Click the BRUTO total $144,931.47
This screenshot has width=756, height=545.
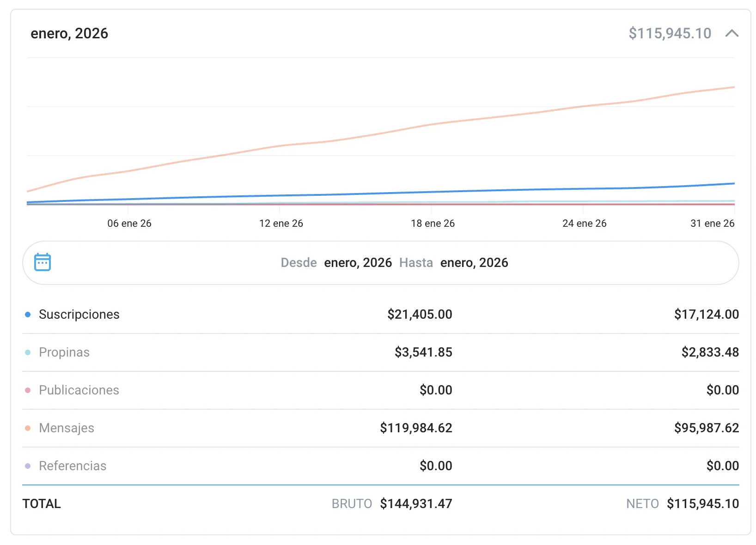coord(416,504)
